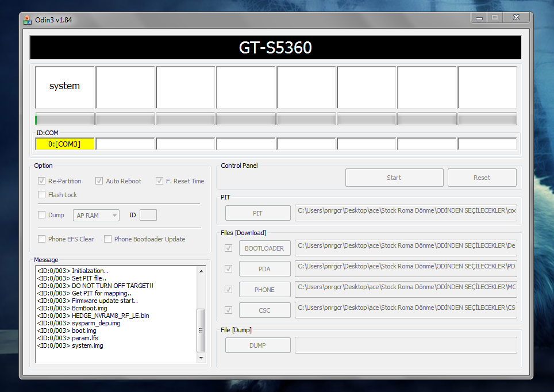This screenshot has height=392, width=554.
Task: Click the Reset button
Action: tap(482, 178)
